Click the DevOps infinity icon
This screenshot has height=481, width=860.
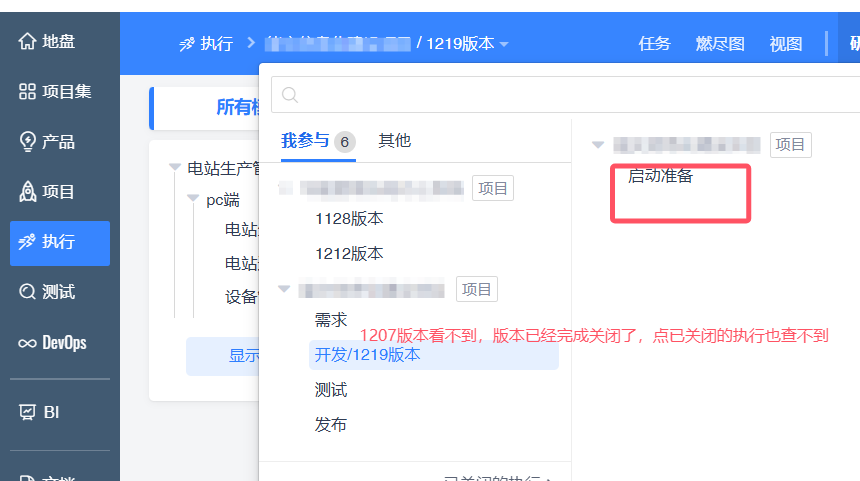27,343
